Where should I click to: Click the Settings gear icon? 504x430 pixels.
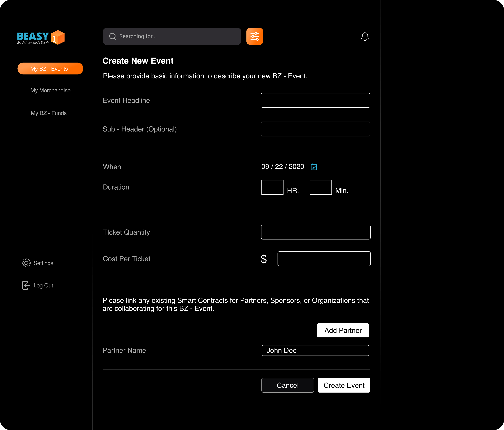26,263
